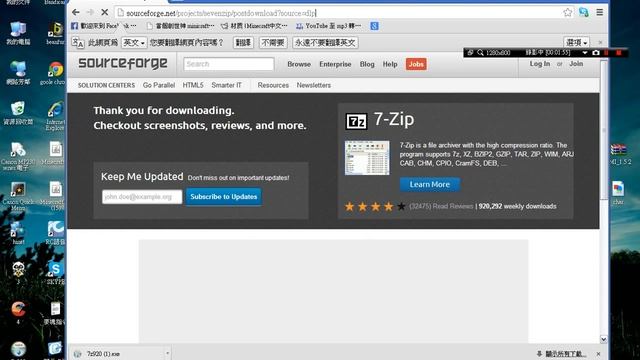Open the 選項 options dropdown
640x360 pixels.
click(576, 42)
